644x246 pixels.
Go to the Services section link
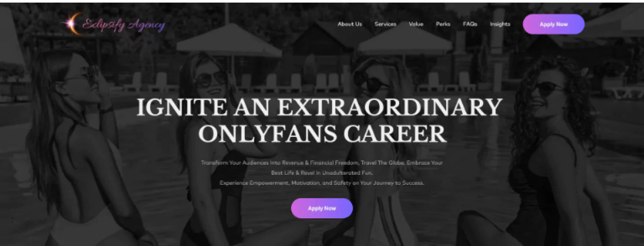(x=386, y=24)
